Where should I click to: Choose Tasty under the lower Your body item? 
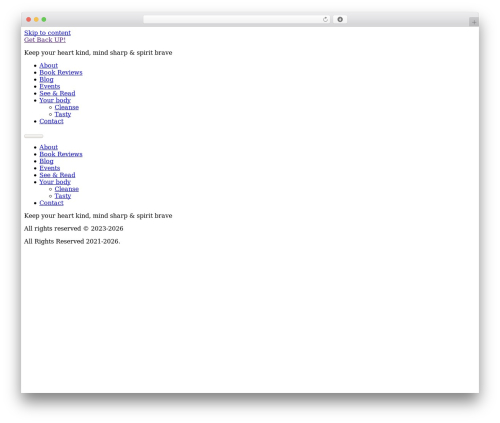coord(63,196)
